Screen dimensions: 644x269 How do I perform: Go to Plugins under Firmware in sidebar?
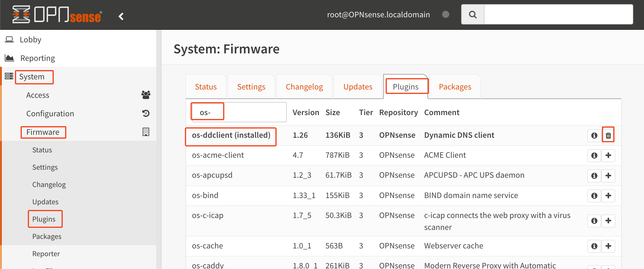click(44, 219)
